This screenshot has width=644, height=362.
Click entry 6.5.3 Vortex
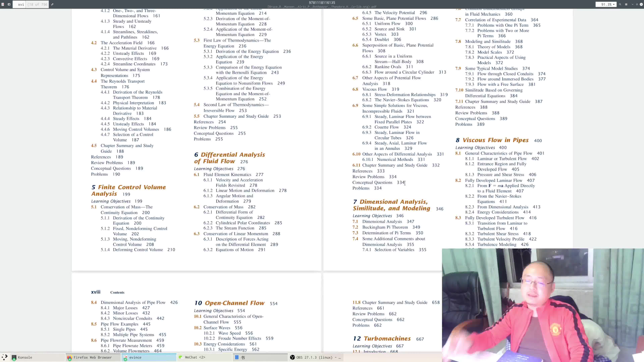pos(380,34)
